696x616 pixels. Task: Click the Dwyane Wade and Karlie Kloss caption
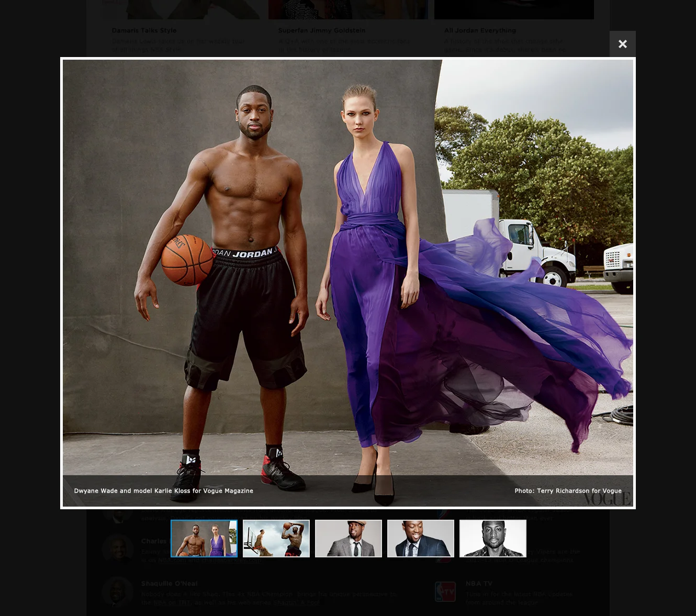pos(164,491)
